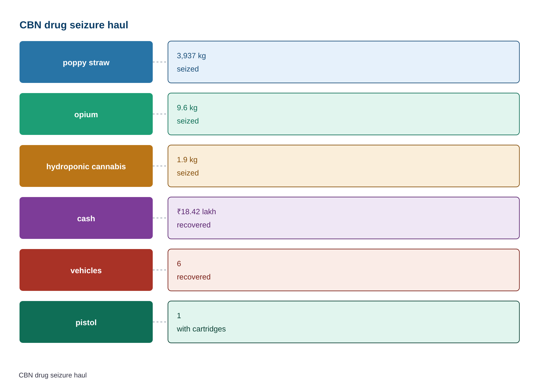Select the 6 recovered vehicles panel

[344, 270]
